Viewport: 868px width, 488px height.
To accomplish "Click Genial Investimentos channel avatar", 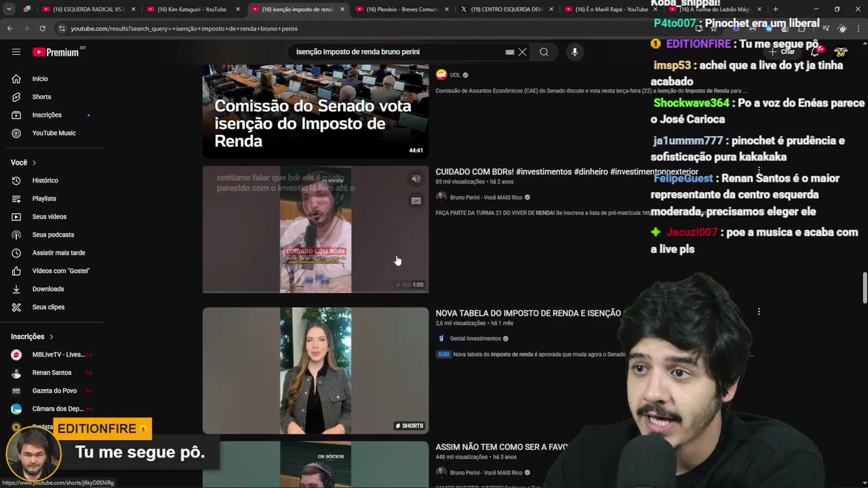I will [x=441, y=338].
